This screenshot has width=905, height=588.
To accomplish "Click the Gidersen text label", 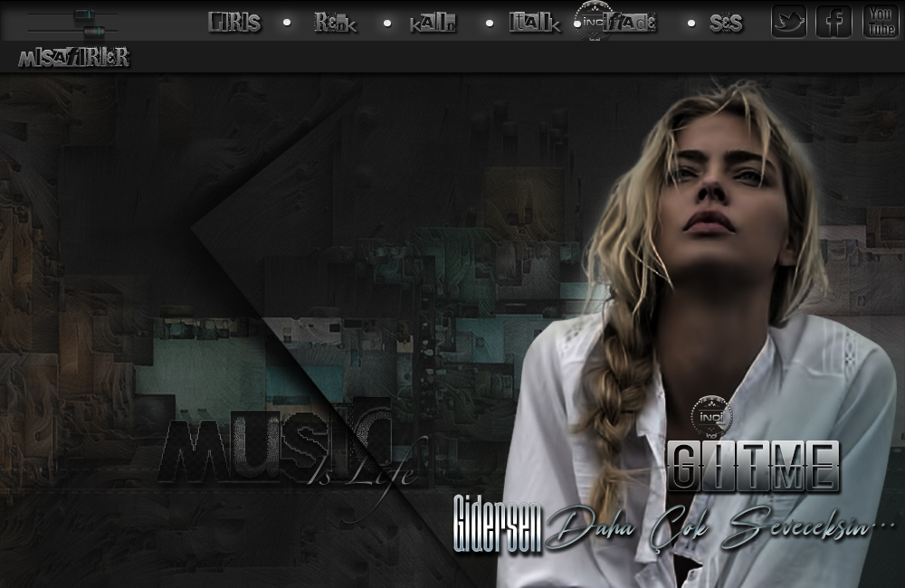I will [497, 525].
